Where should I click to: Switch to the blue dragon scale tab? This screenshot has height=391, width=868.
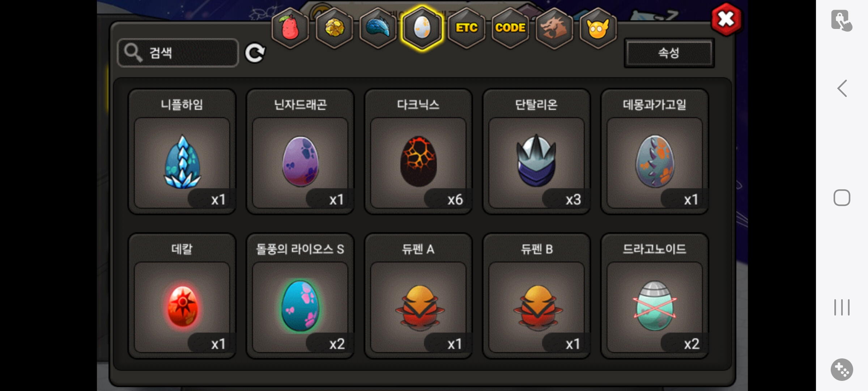pos(378,28)
